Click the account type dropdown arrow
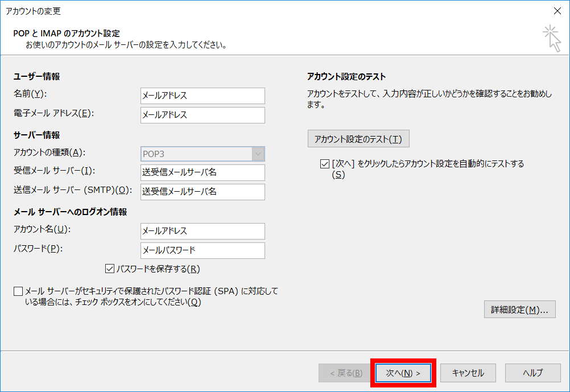570x392 pixels. click(259, 154)
